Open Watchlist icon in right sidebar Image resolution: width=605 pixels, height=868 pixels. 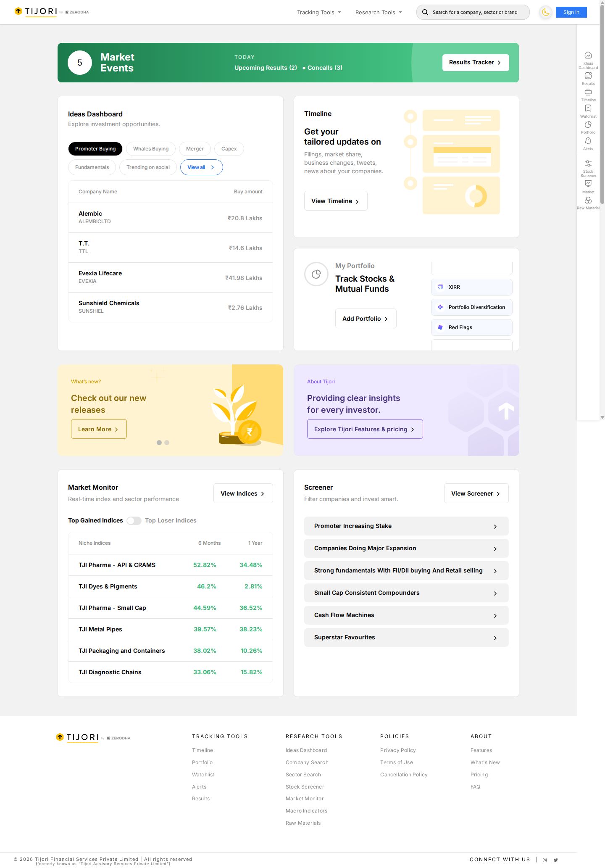point(588,108)
